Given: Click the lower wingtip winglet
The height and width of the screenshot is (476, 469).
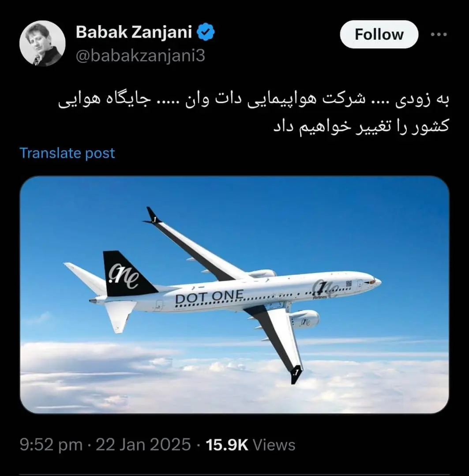Looking at the screenshot, I should [296, 374].
